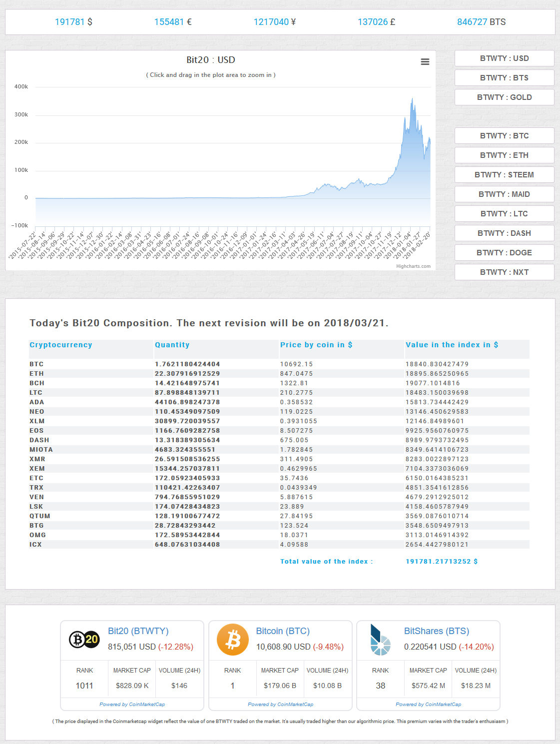560x744 pixels.
Task: Show the BTWTY : USD chart
Action: 505,58
